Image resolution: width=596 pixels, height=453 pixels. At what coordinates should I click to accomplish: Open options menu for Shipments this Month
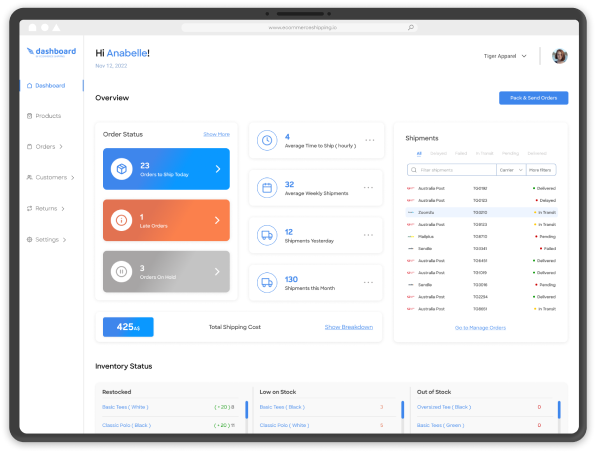point(368,282)
